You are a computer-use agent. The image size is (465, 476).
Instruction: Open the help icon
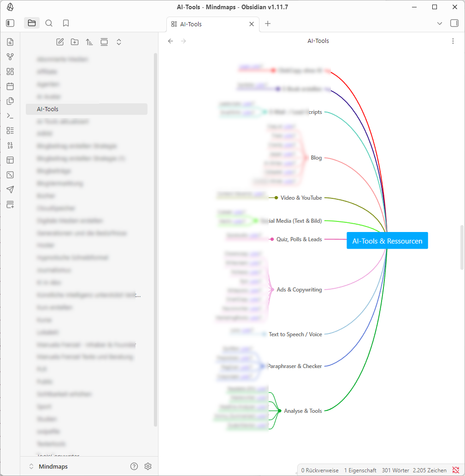(134, 466)
